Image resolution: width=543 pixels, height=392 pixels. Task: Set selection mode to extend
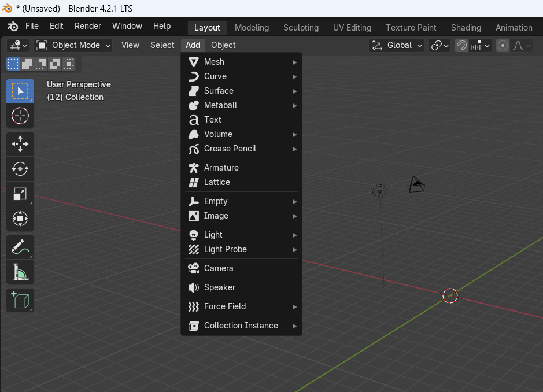[27, 64]
